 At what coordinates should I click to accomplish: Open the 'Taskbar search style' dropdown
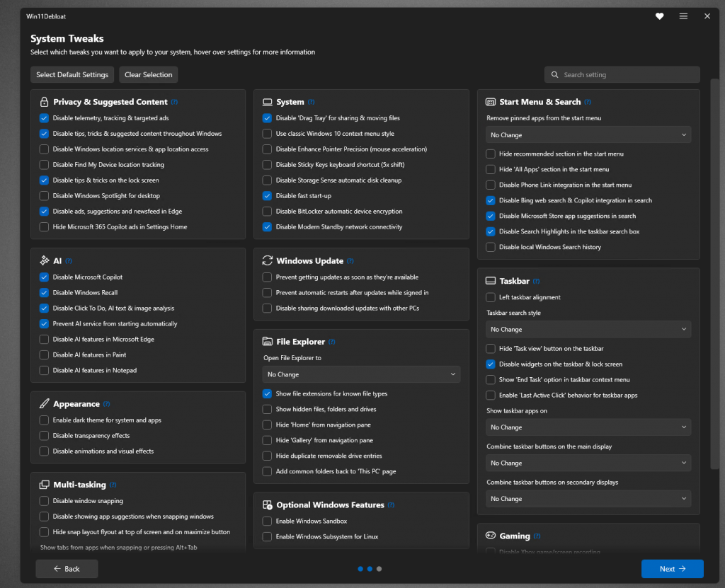click(588, 330)
